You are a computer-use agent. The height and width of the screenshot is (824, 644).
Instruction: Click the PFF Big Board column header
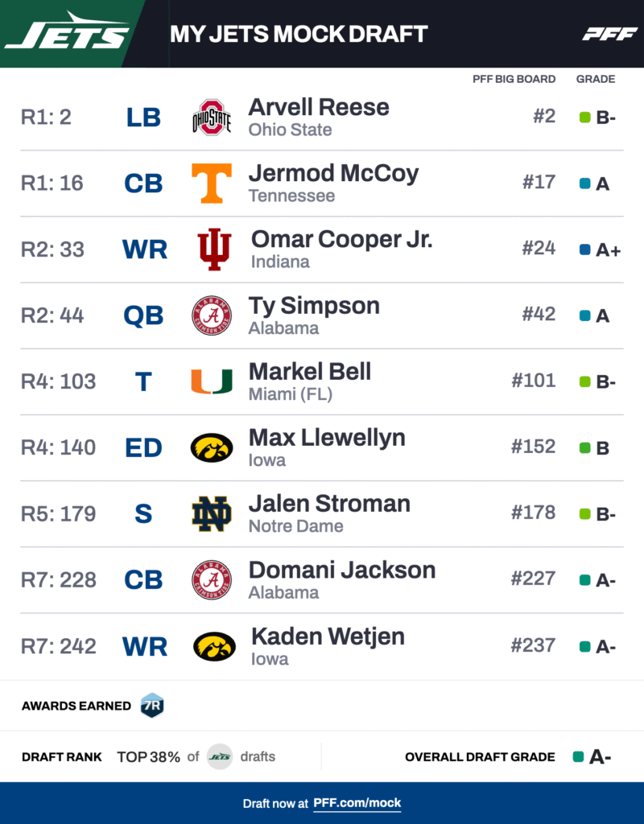514,79
